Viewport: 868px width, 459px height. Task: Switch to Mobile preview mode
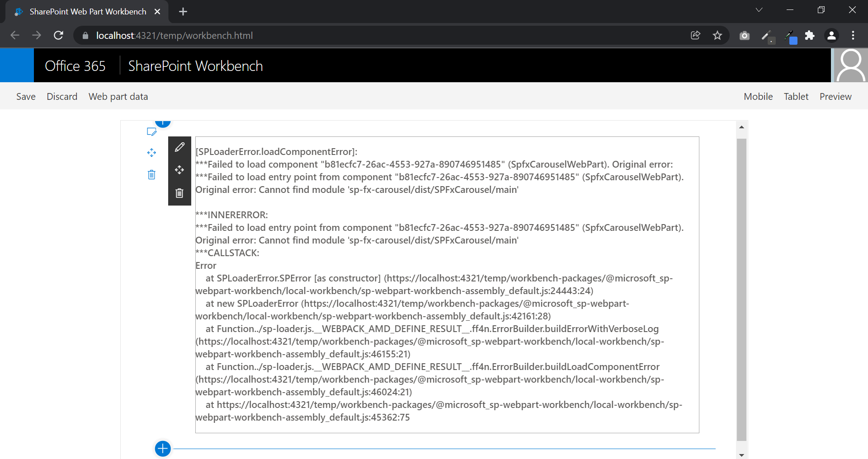[x=758, y=96]
